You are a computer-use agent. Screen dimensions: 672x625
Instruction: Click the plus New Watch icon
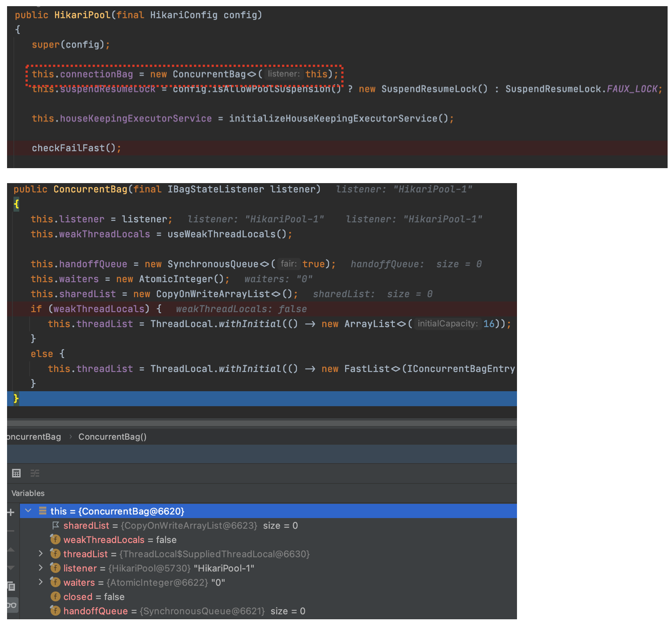pyautogui.click(x=11, y=512)
